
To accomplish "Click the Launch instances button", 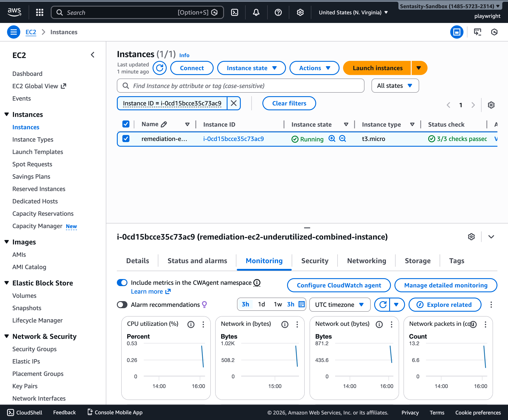I will coord(377,68).
